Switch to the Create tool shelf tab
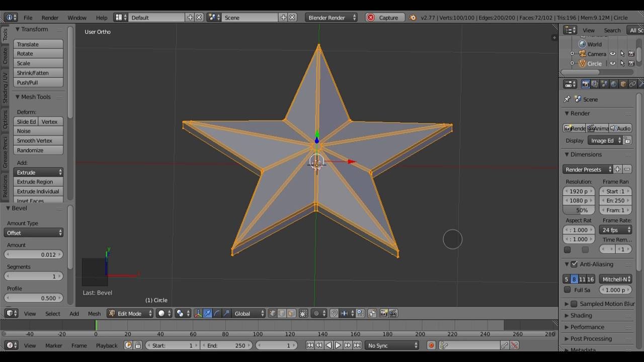 (x=5, y=56)
